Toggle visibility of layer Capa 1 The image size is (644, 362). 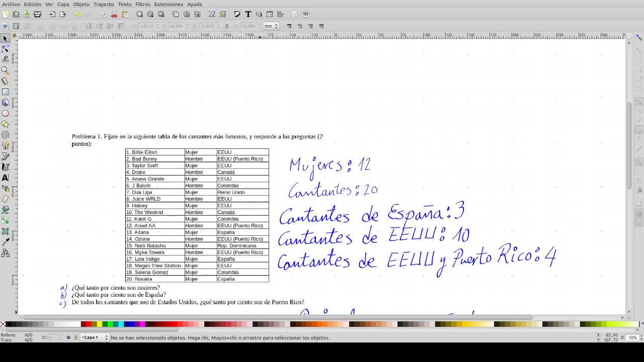68,337
